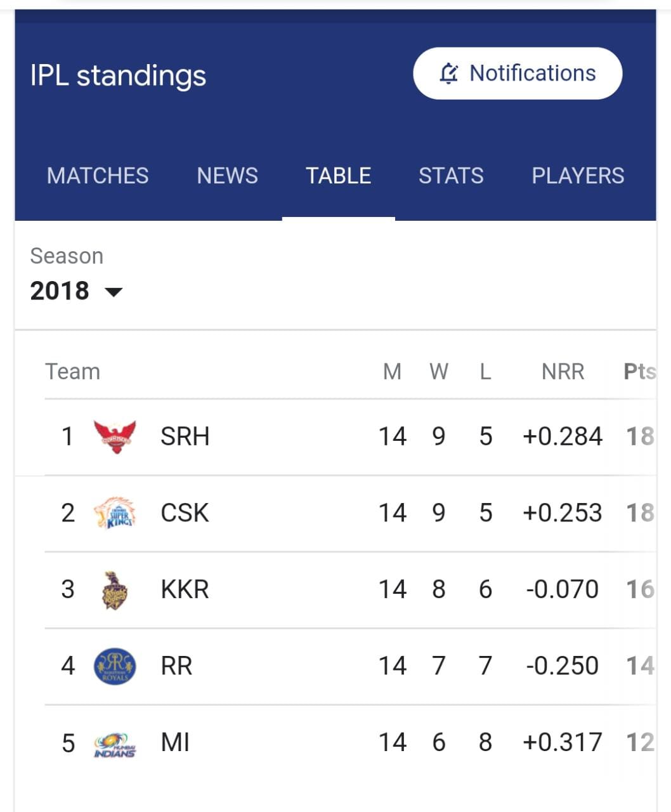The height and width of the screenshot is (812, 671).
Task: Click the Pts column header
Action: point(640,372)
